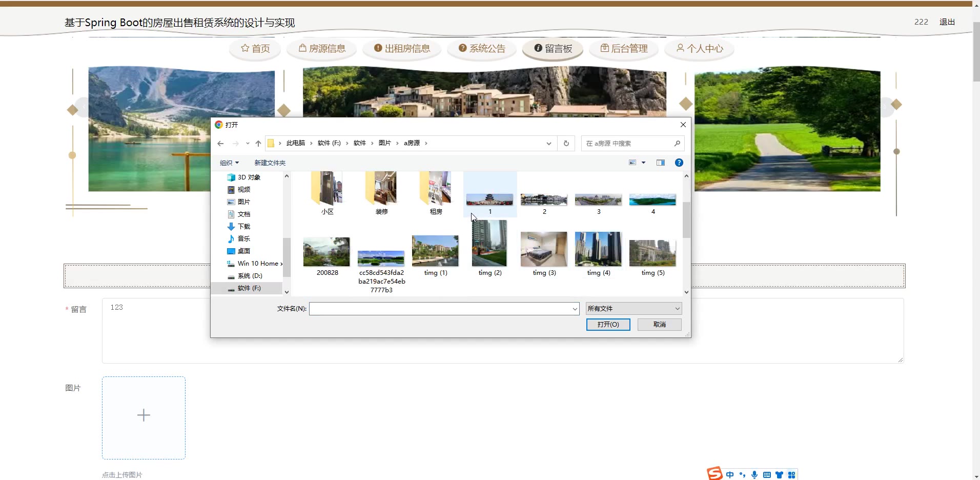Click 新建文件夹 button

point(270,163)
